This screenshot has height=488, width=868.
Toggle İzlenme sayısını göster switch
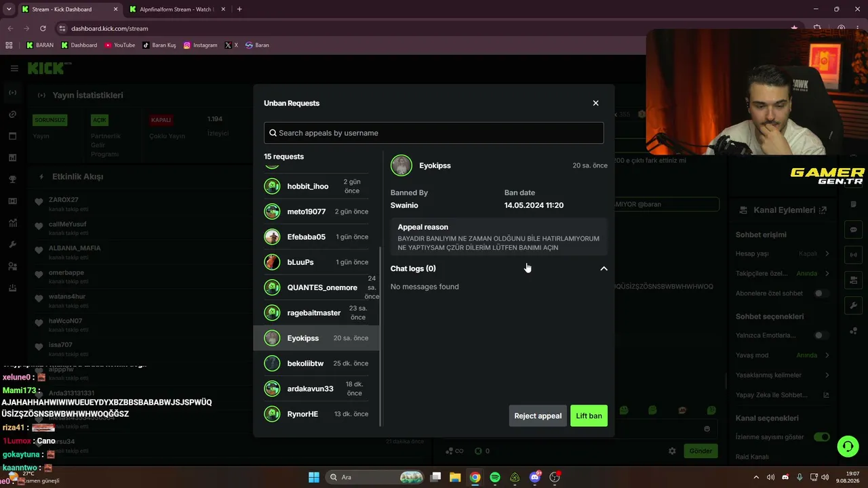pyautogui.click(x=821, y=437)
